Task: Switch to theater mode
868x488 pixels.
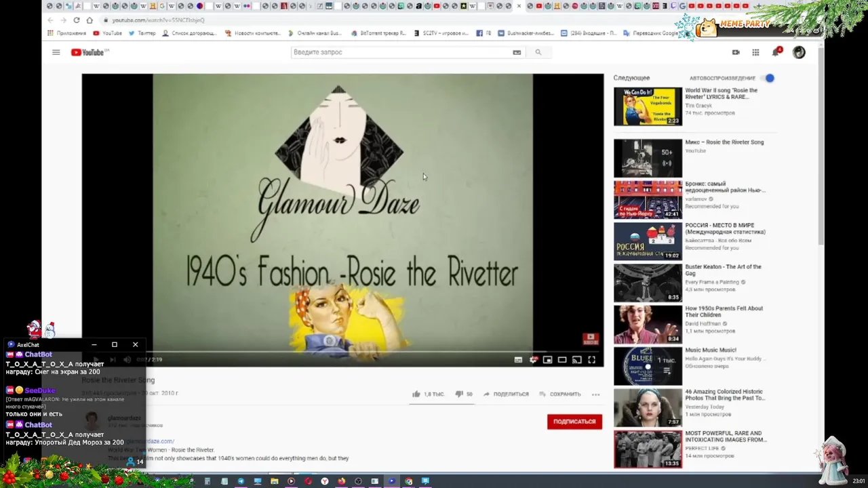Action: click(562, 360)
